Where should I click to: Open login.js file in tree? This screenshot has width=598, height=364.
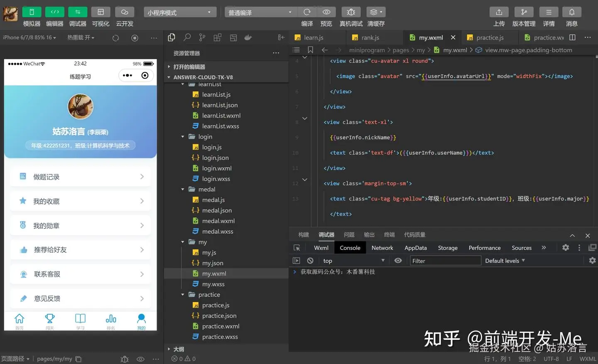[212, 147]
